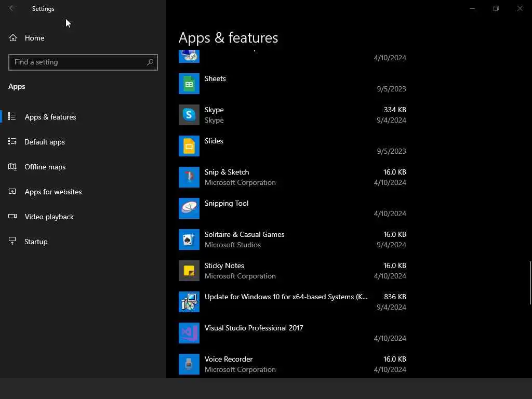Select the Voice Recorder app name

[229, 359]
